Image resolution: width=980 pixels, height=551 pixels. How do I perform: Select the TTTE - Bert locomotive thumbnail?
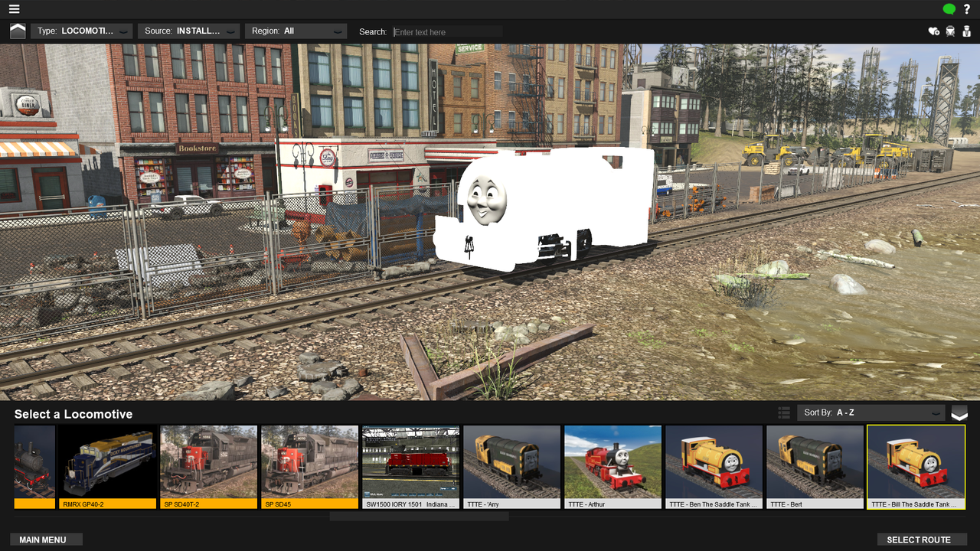[x=815, y=468]
